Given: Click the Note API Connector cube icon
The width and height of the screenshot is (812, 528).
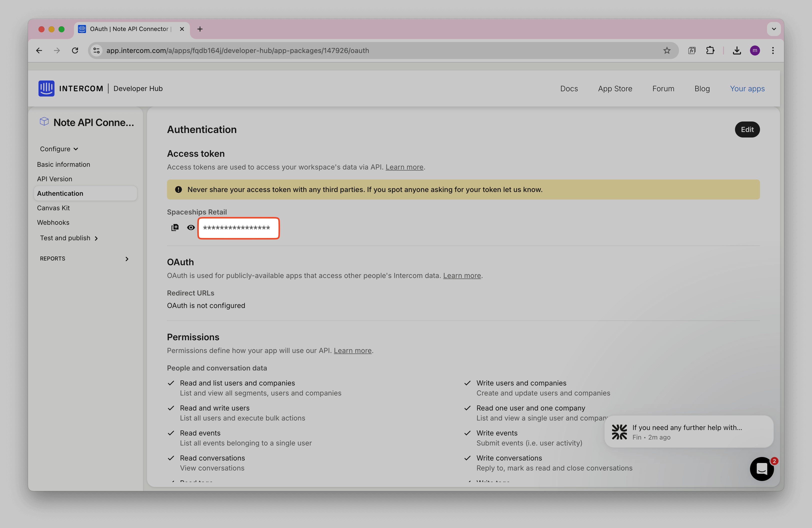Looking at the screenshot, I should [44, 121].
